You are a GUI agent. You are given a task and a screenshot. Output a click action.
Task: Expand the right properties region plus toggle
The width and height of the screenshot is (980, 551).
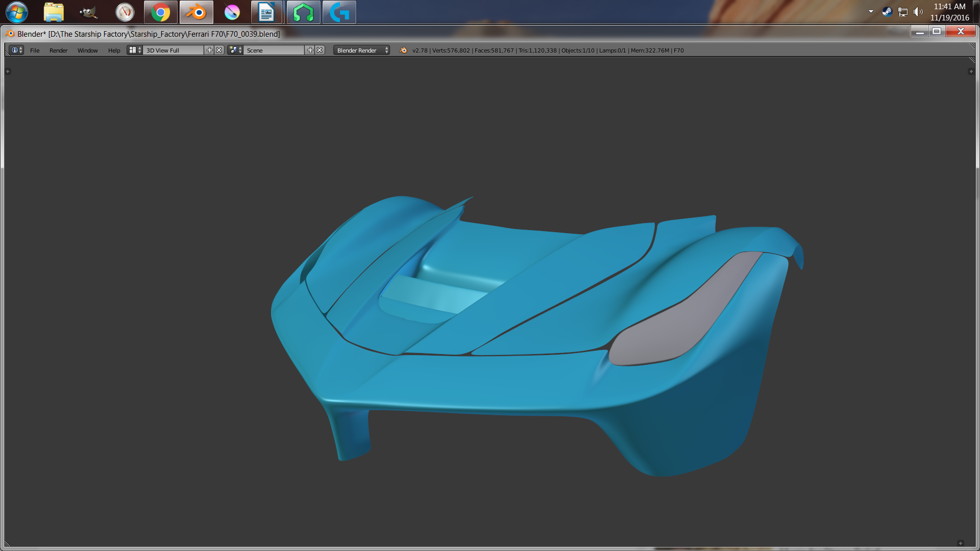tap(971, 71)
